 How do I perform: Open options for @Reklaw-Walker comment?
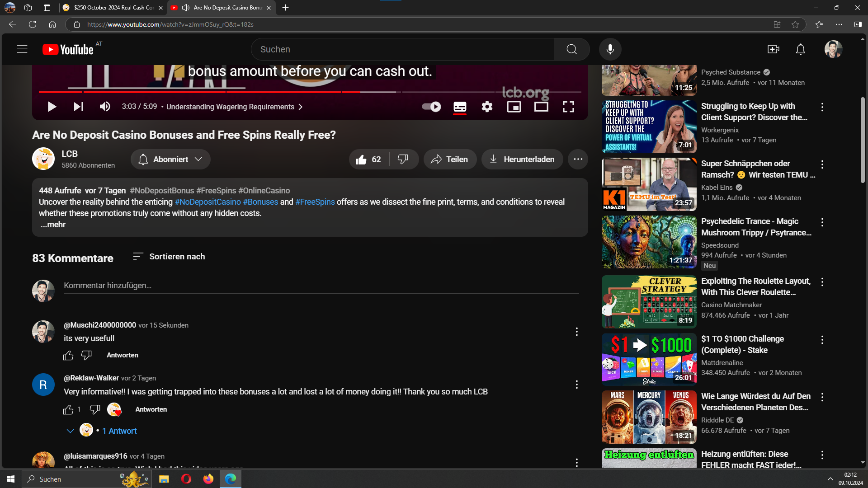click(x=576, y=385)
